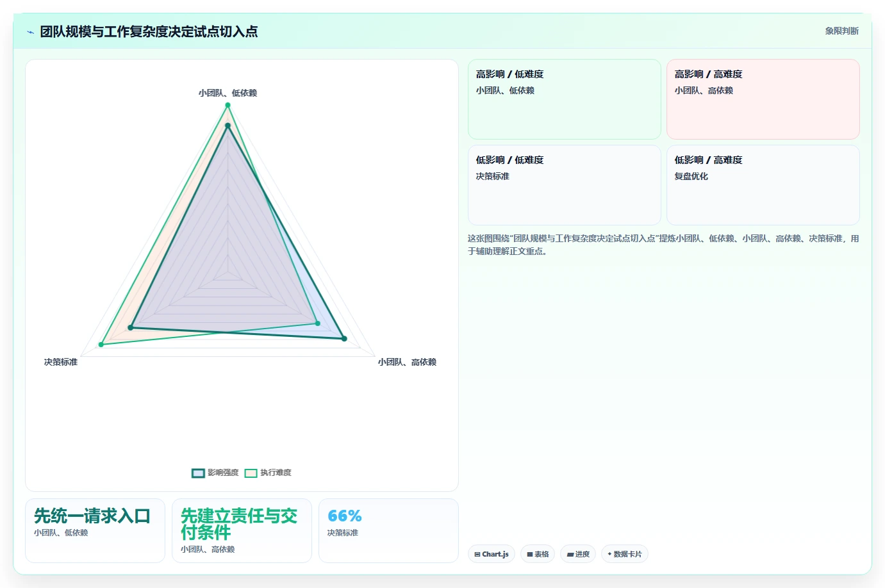Click the 执行难度 point on the 小团队、高依赖 axis
The image size is (885, 588).
click(x=318, y=323)
